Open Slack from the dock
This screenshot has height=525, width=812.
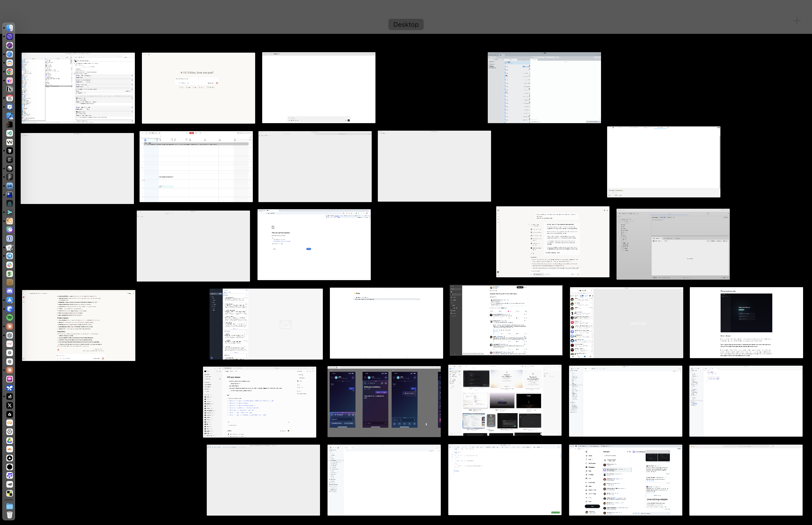pos(10,265)
